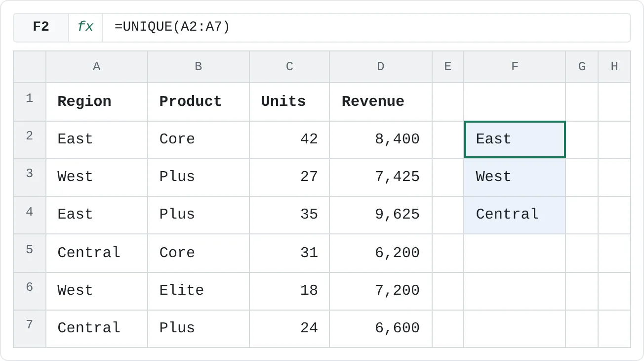Screen dimensions: 644x361
Task: Select row 5 header
Action: [x=30, y=253]
